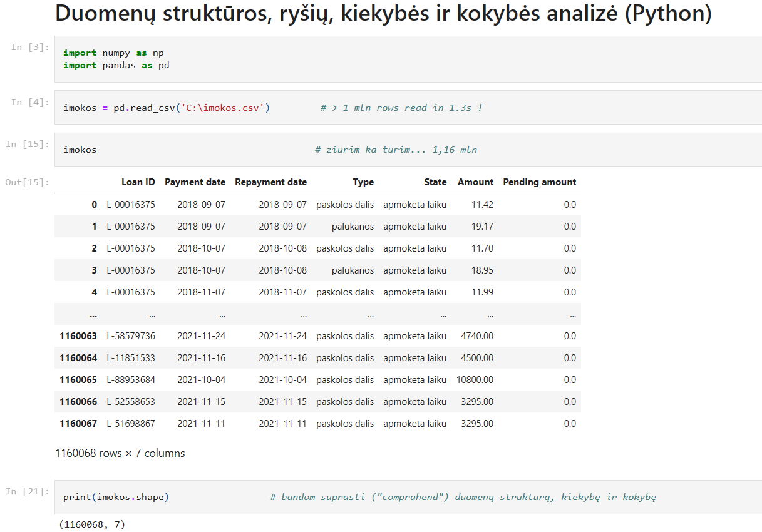
Task: Click the State column header
Action: (435, 182)
